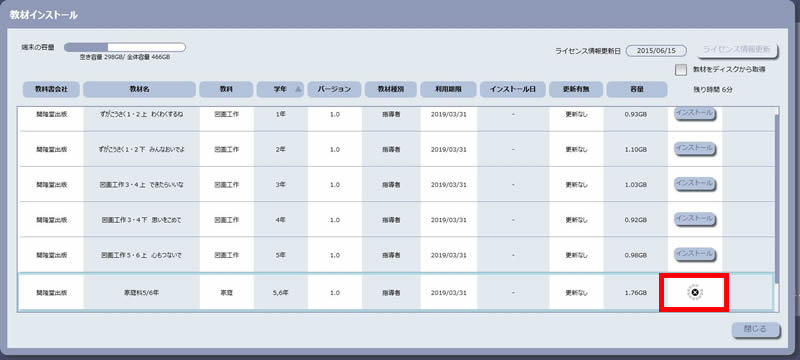The height and width of the screenshot is (360, 800).
Task: Click 図画工作 subject in the 1年 row
Action: (x=227, y=114)
